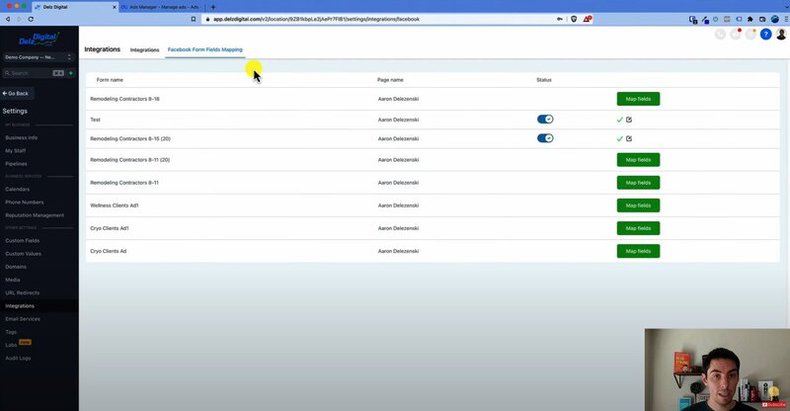790x411 pixels.
Task: Open URL Redirects settings
Action: tap(22, 293)
